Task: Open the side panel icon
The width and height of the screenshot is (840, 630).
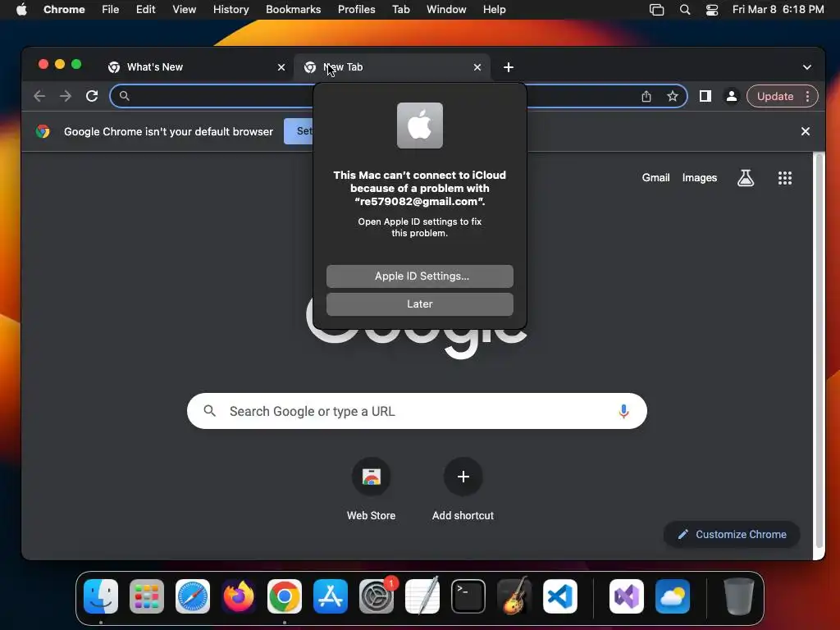Action: 705,96
